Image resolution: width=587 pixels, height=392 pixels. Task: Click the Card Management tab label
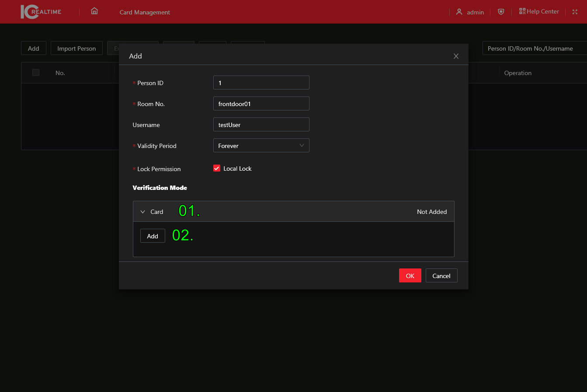(x=145, y=12)
